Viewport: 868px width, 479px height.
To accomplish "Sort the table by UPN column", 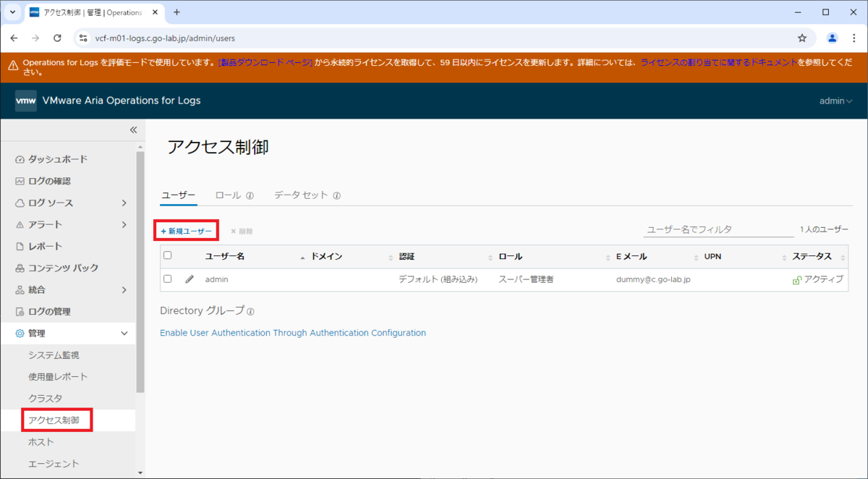I will coord(712,256).
